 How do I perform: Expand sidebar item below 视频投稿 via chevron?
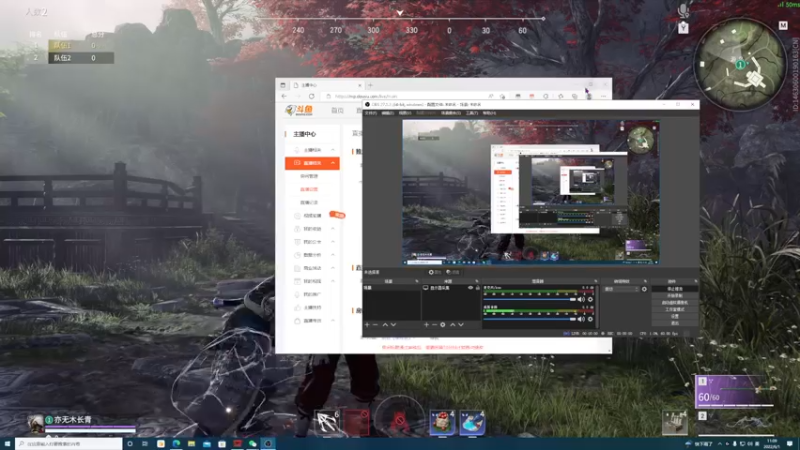(x=333, y=229)
